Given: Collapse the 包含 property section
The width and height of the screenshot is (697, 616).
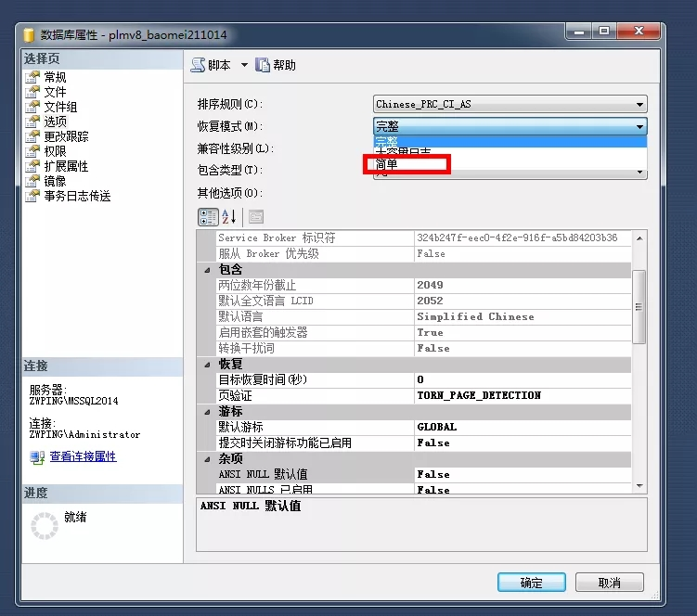Looking at the screenshot, I should pos(207,270).
